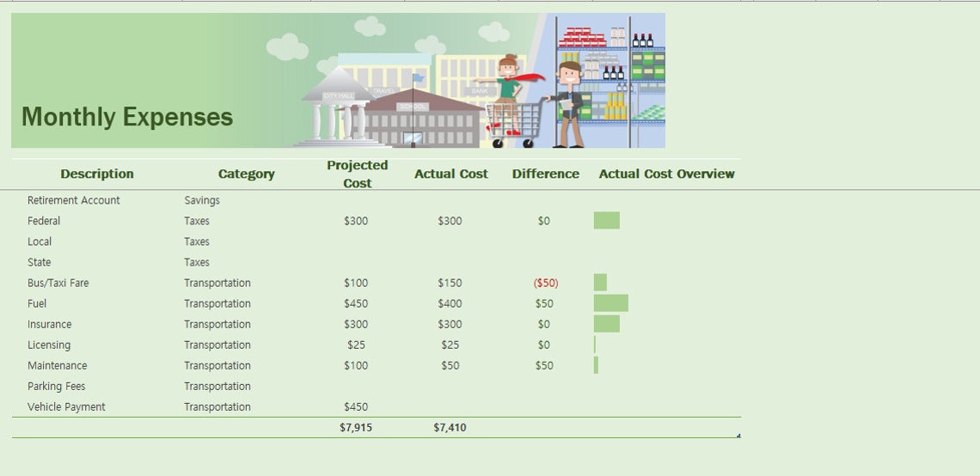This screenshot has width=980, height=476.
Task: Select the Licensing description cell
Action: (x=49, y=345)
